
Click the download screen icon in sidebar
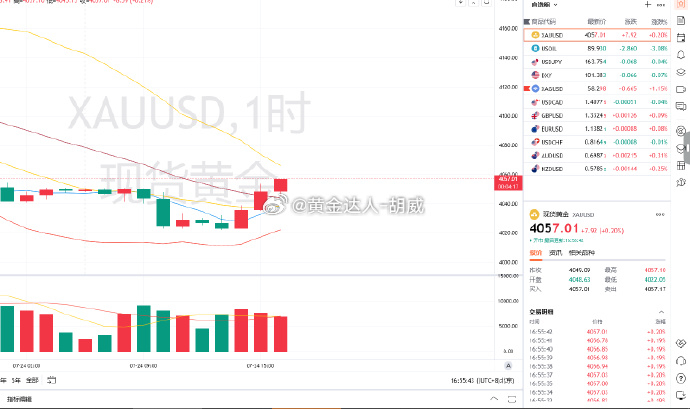(x=681, y=395)
